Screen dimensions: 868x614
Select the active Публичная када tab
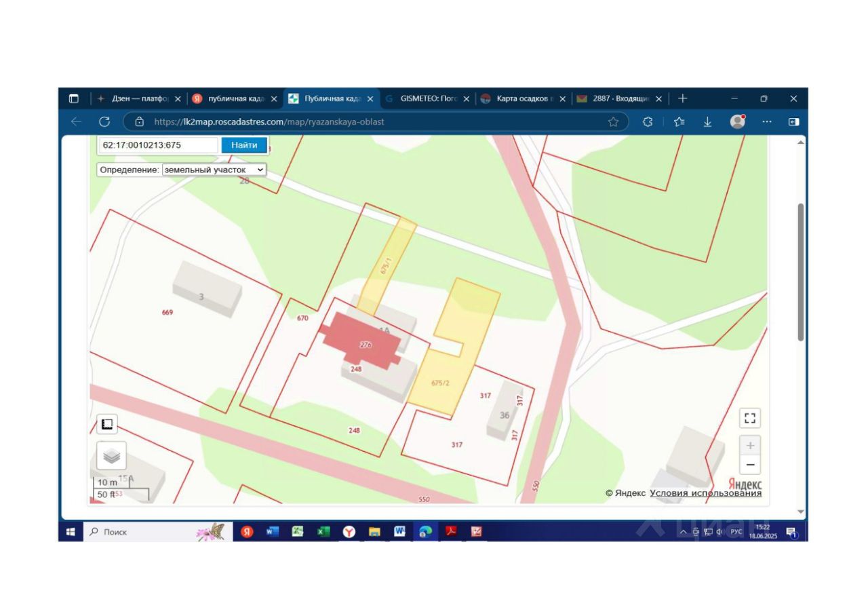coord(331,98)
